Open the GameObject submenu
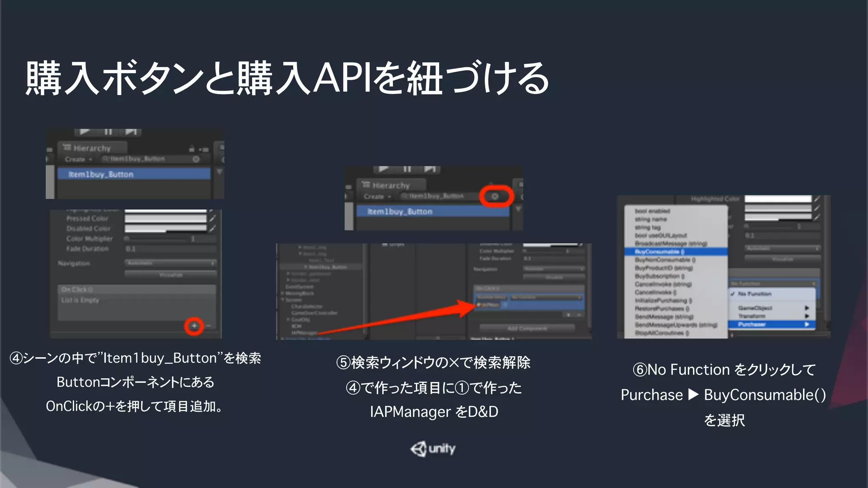 [772, 308]
